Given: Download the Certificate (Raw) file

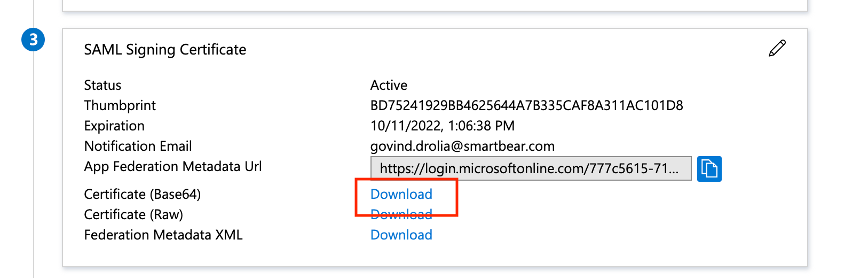Looking at the screenshot, I should [401, 214].
